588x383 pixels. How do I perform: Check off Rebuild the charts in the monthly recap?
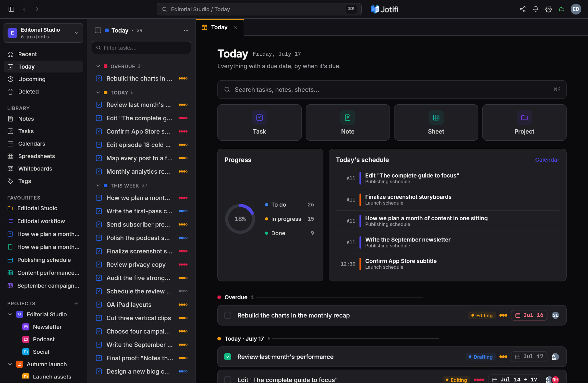tap(228, 315)
